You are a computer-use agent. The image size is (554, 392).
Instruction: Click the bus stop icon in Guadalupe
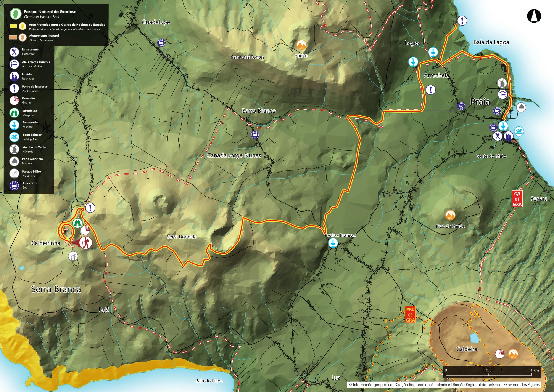(161, 43)
